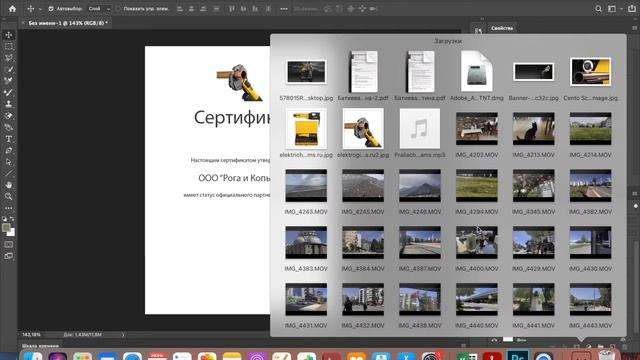Open the Adobe TNT dmg file
The width and height of the screenshot is (640, 360).
[477, 71]
